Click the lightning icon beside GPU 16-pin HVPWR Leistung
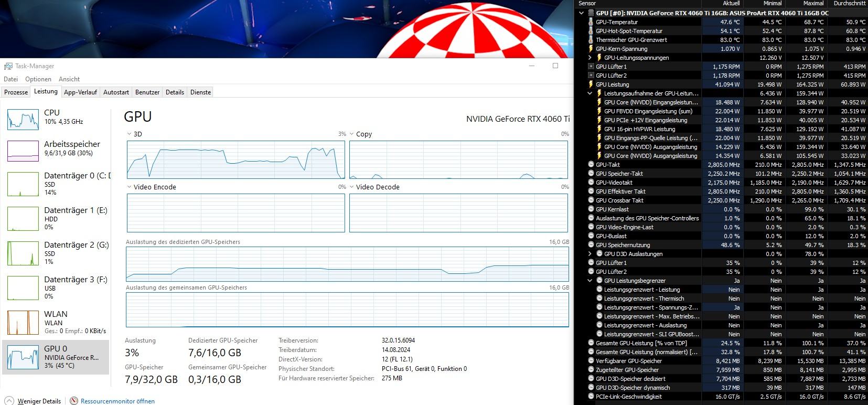The image size is (868, 405). coord(599,129)
